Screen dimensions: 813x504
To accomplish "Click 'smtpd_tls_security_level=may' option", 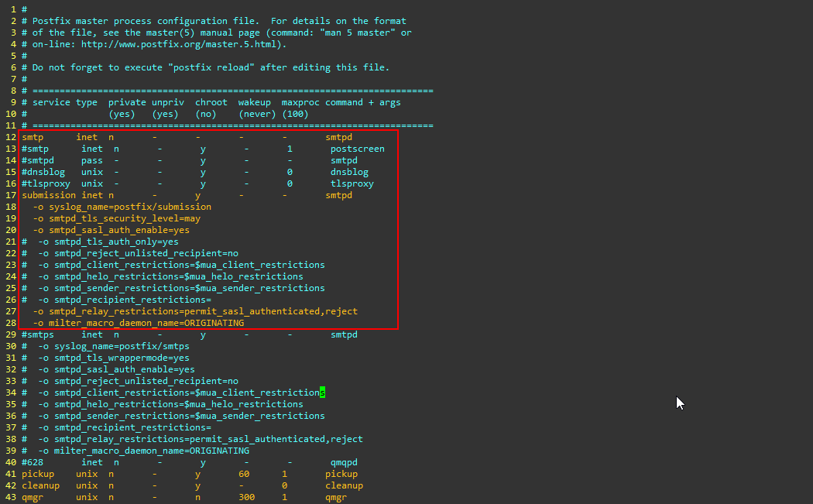I will [x=125, y=218].
